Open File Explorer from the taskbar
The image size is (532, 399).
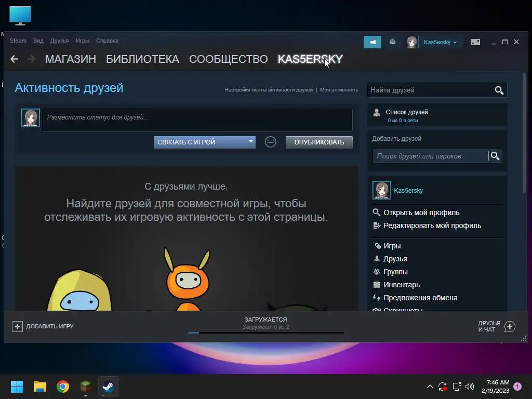[39, 387]
